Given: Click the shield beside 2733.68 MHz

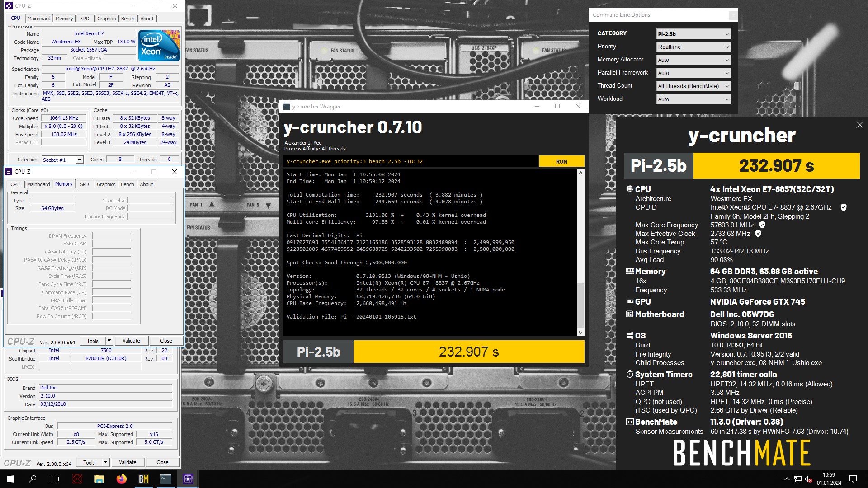Looking at the screenshot, I should coord(759,234).
